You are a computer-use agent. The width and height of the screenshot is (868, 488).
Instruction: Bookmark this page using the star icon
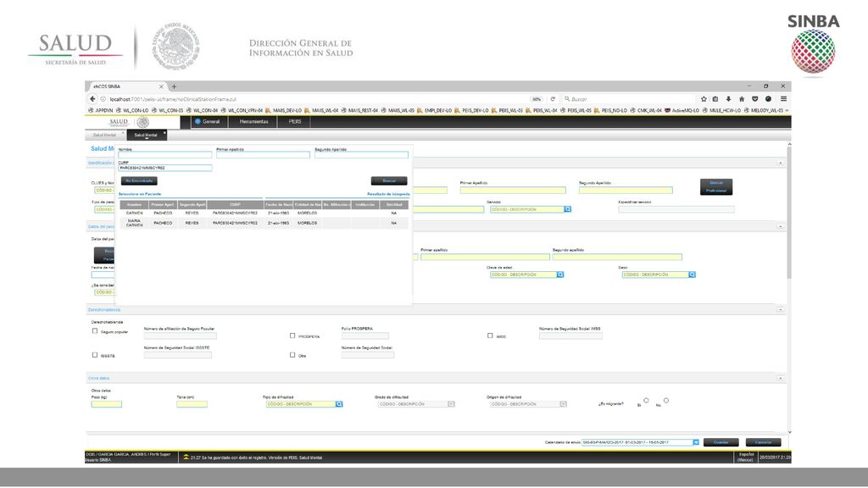click(704, 99)
